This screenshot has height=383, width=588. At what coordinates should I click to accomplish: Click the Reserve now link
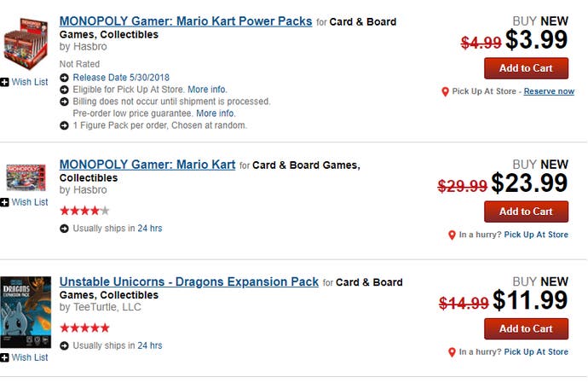coord(549,91)
